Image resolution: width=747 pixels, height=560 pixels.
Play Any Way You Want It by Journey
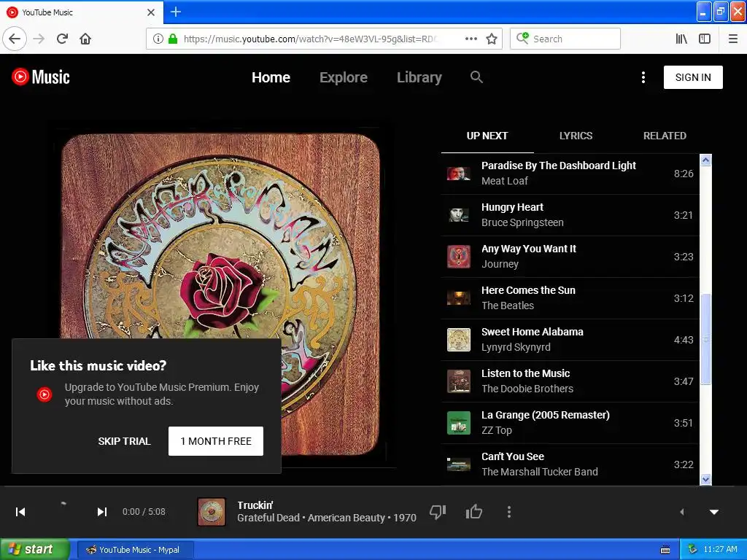[570, 256]
